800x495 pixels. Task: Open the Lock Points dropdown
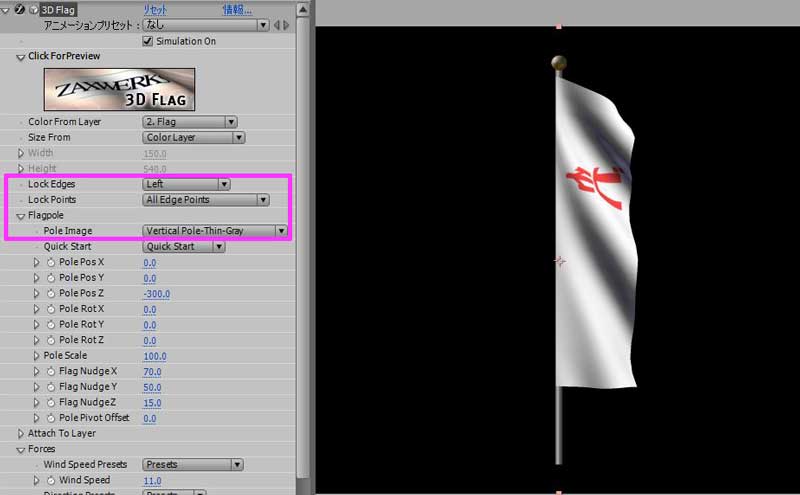click(x=206, y=200)
